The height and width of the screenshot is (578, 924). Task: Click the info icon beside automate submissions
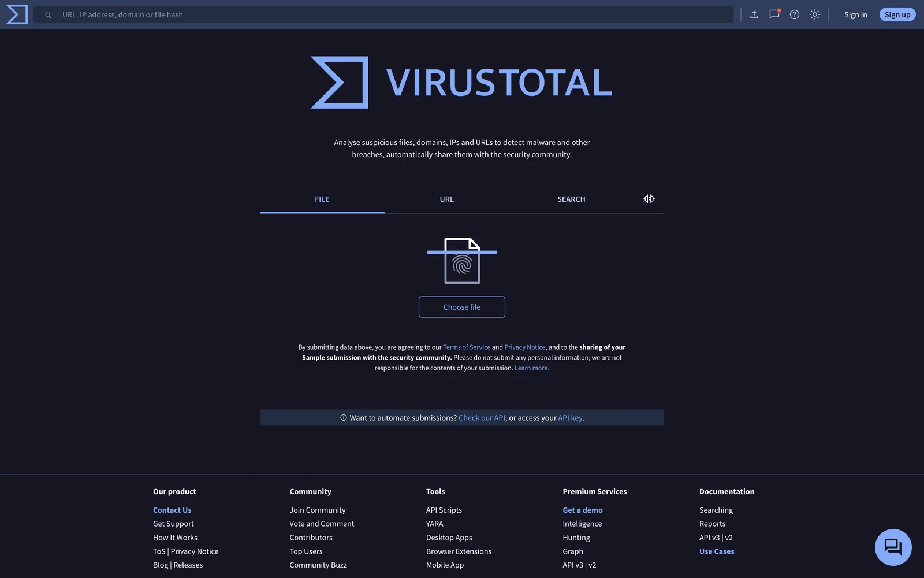[344, 418]
